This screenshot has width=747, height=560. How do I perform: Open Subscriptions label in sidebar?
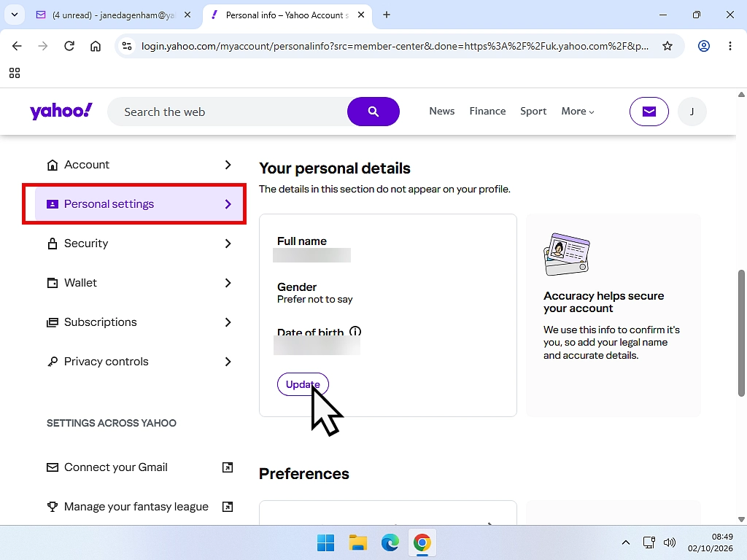(101, 322)
